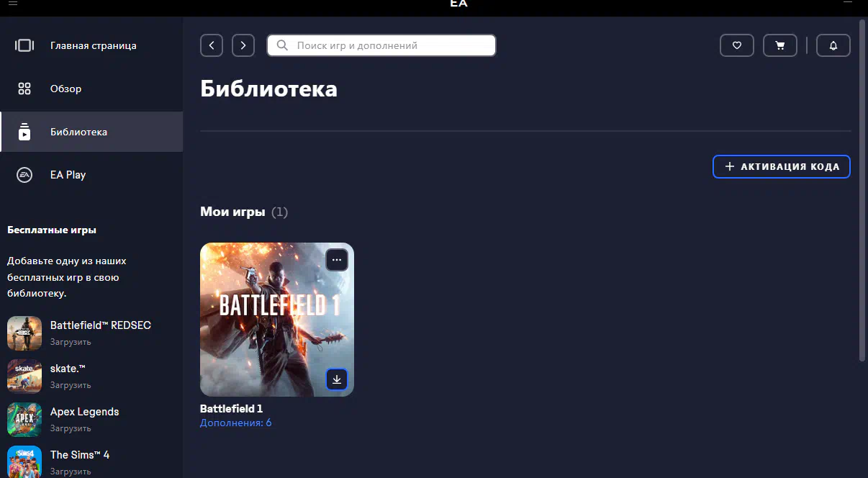Open the EA Play section
The width and height of the screenshot is (868, 478).
(68, 175)
